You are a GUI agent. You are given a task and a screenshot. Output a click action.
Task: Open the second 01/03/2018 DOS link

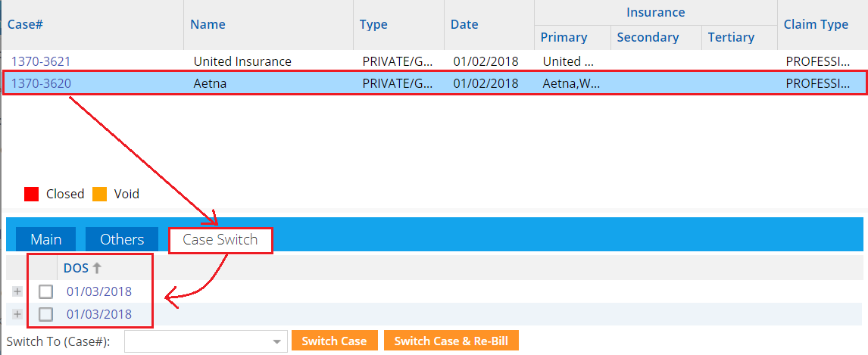(x=98, y=314)
